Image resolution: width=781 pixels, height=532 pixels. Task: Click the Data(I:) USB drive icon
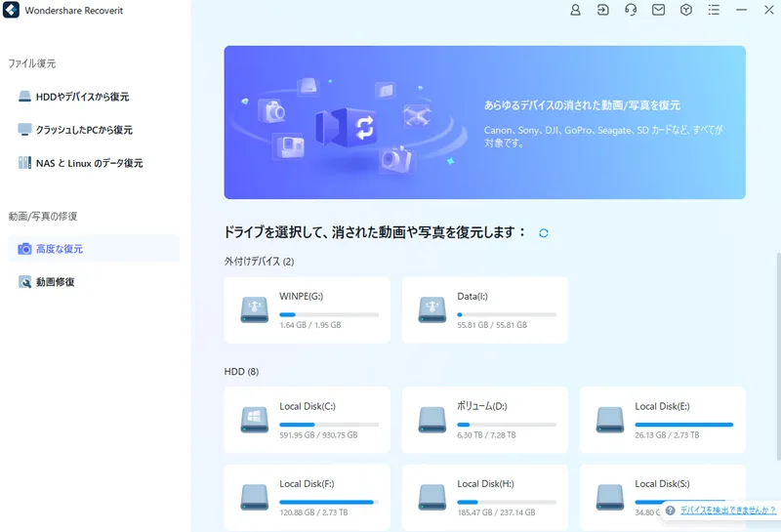pos(432,309)
